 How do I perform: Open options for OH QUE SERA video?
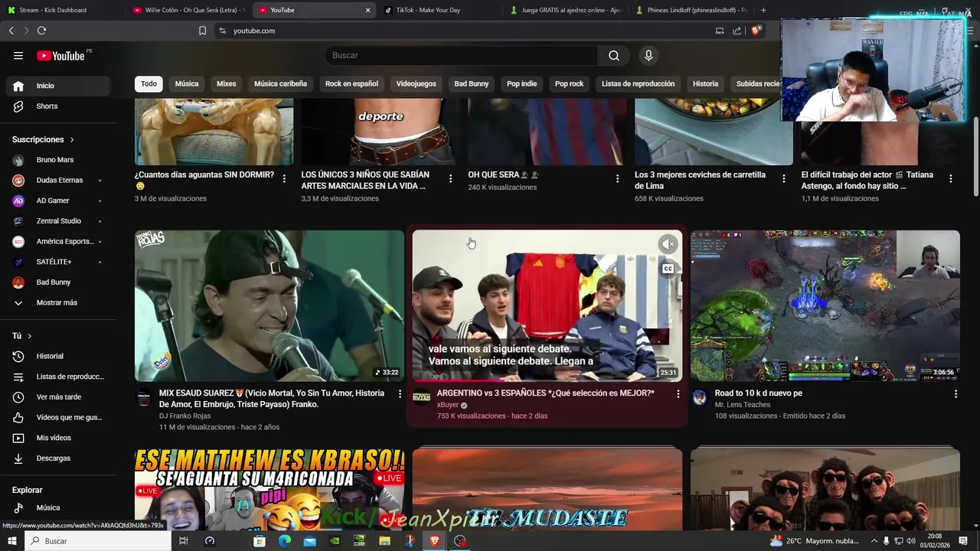[617, 178]
